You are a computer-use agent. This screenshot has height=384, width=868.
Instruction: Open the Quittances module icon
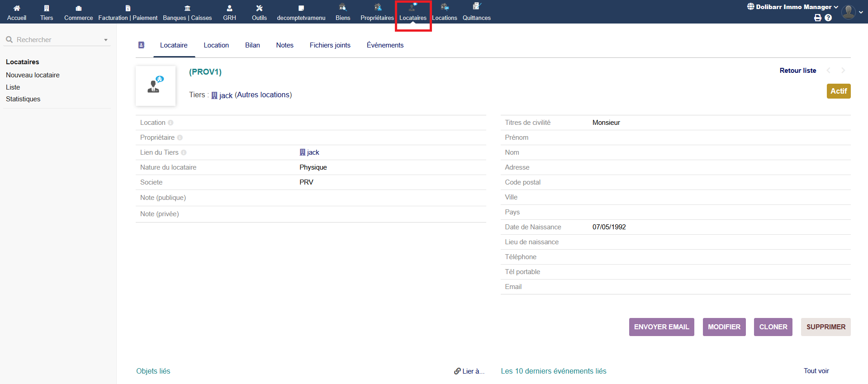click(476, 7)
